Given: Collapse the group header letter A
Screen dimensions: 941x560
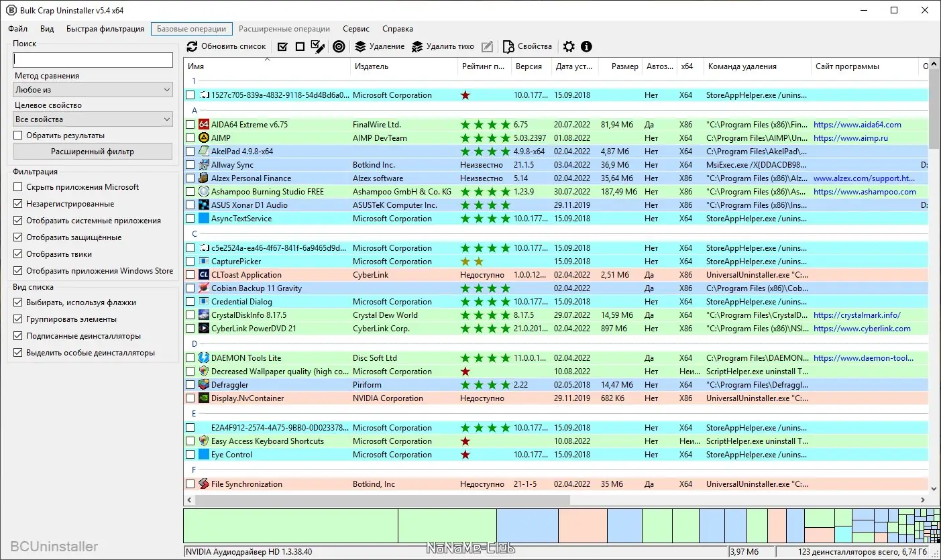Looking at the screenshot, I should click(195, 111).
